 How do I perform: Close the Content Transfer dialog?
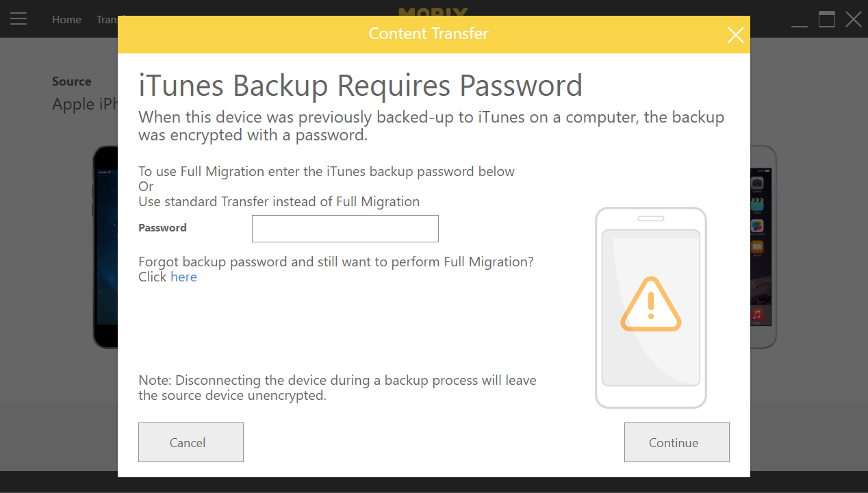click(735, 35)
